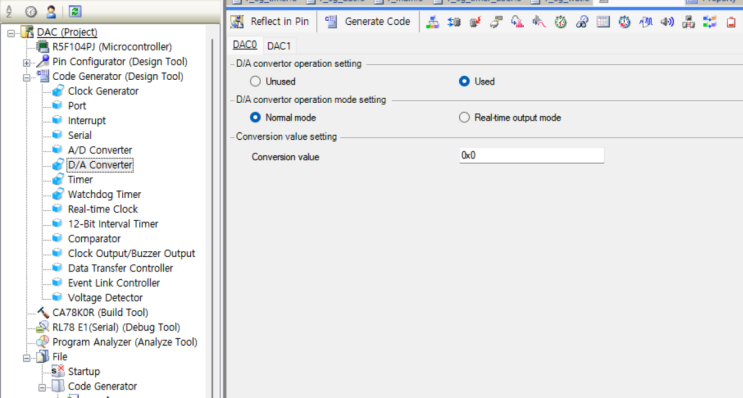Open Timer toolbar icon with green stopwatch
This screenshot has width=743, height=398.
[x=561, y=22]
